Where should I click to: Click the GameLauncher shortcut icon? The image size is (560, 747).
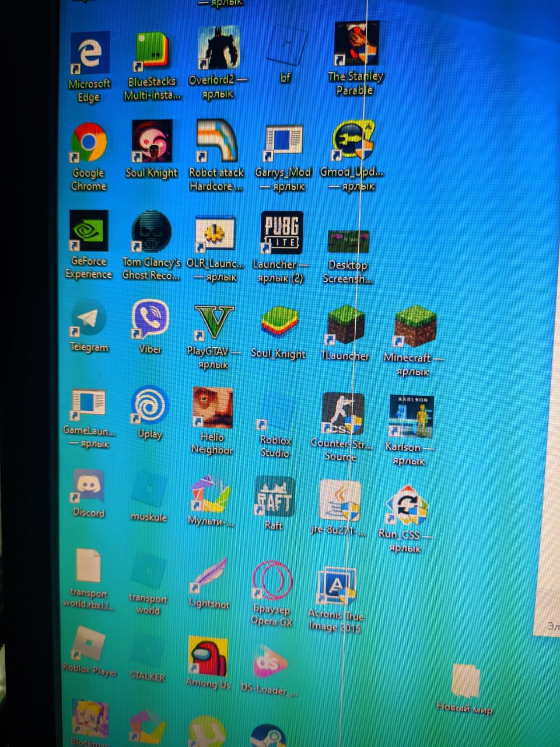(89, 405)
